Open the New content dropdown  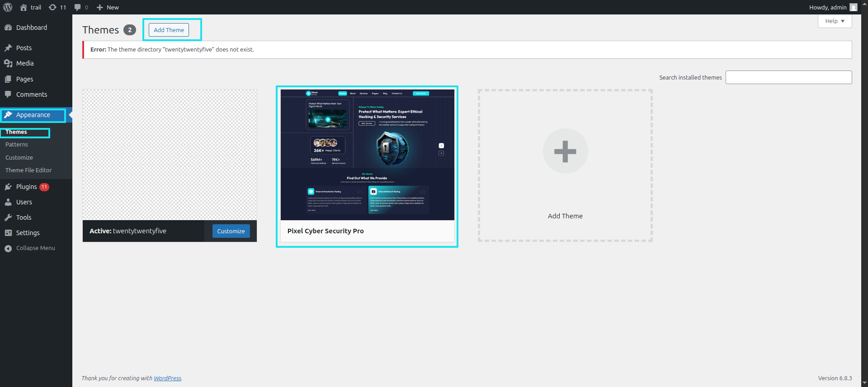[x=108, y=7]
